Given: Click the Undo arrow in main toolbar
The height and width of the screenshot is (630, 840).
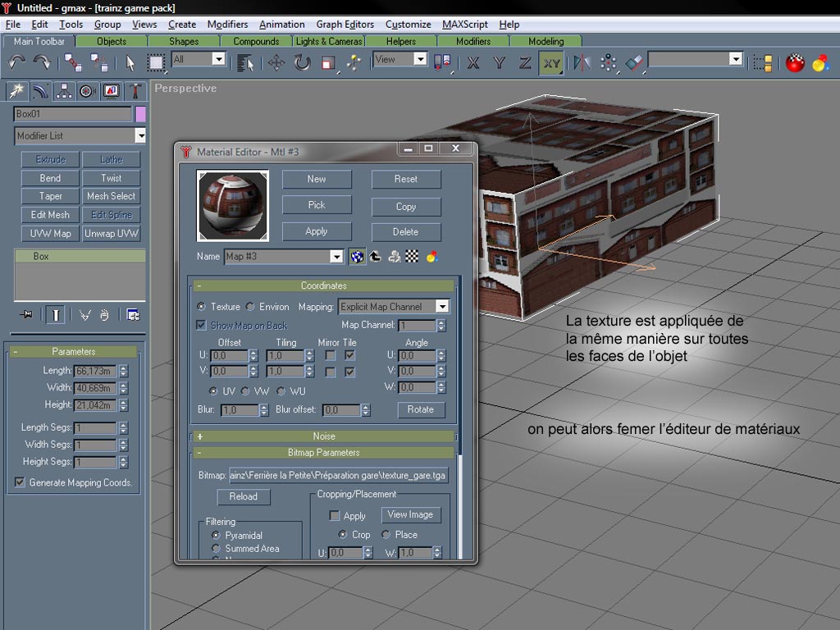Looking at the screenshot, I should [x=16, y=62].
